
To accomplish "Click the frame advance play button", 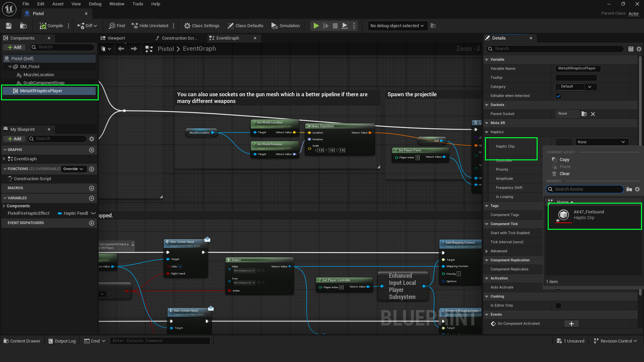I will click(x=326, y=26).
